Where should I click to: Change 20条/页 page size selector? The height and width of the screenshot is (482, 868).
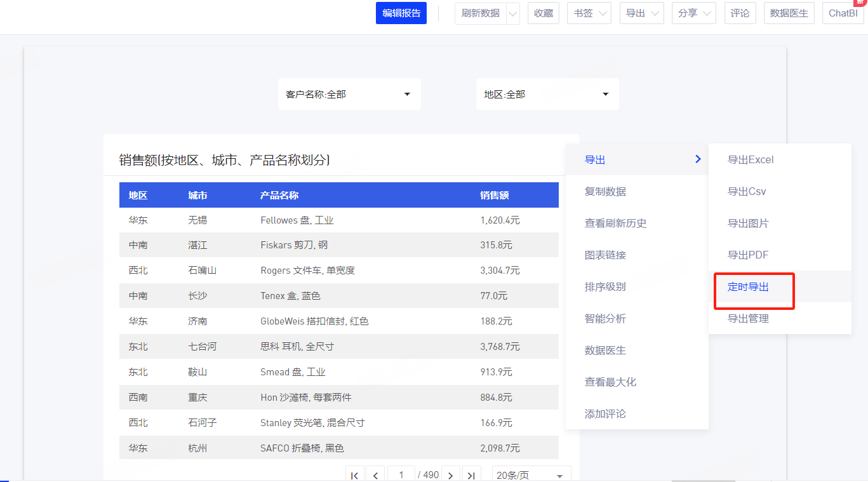click(x=531, y=475)
